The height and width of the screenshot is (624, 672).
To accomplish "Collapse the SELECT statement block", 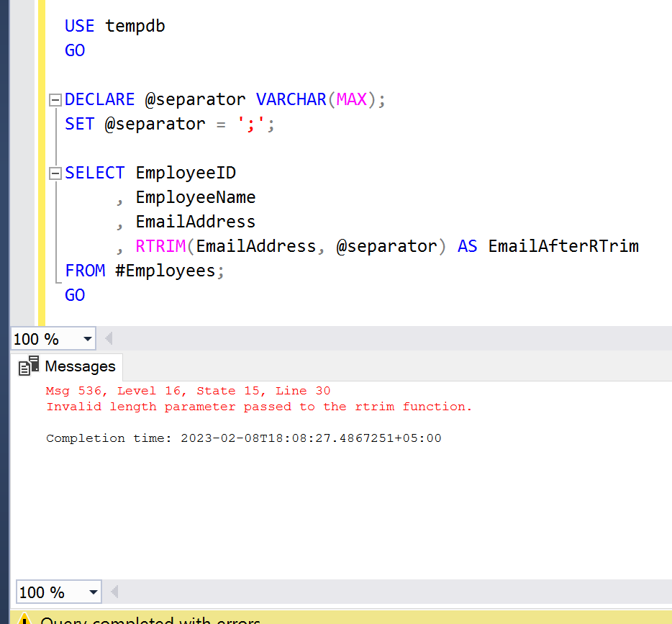I will pyautogui.click(x=55, y=173).
